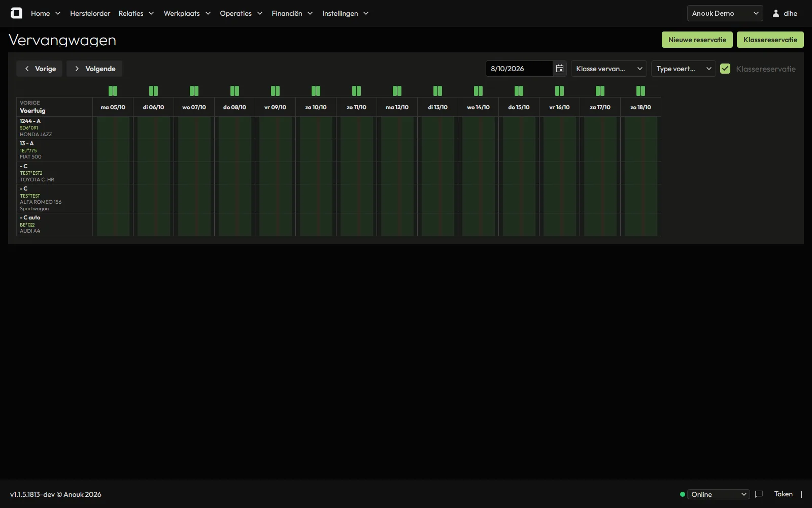Expand the Instellingen menu
Viewport: 812px width, 508px height.
pos(345,13)
